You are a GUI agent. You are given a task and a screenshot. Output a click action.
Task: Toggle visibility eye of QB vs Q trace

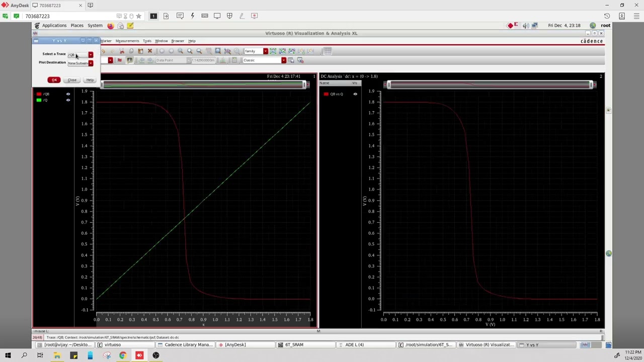(355, 94)
